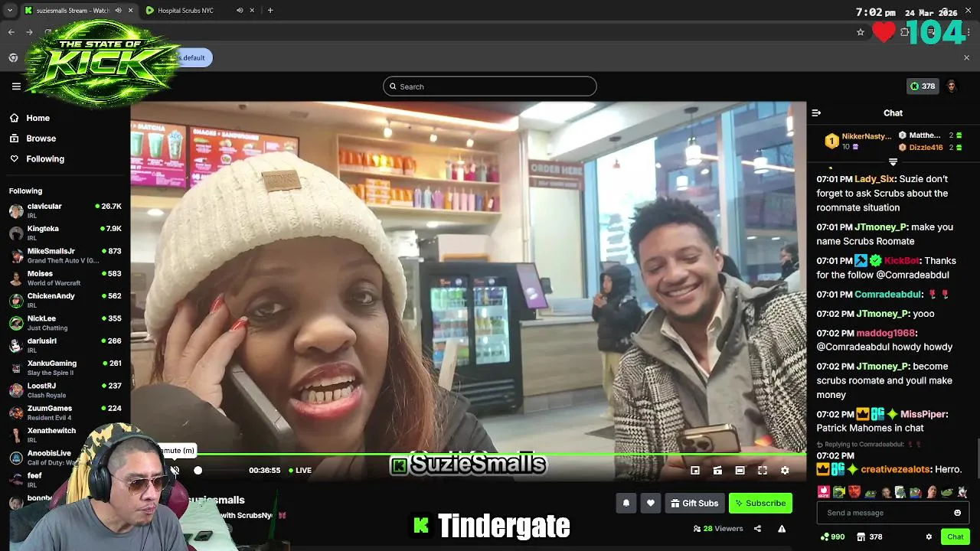This screenshot has width=980, height=551.
Task: Report the stream via warning icon
Action: [x=782, y=528]
